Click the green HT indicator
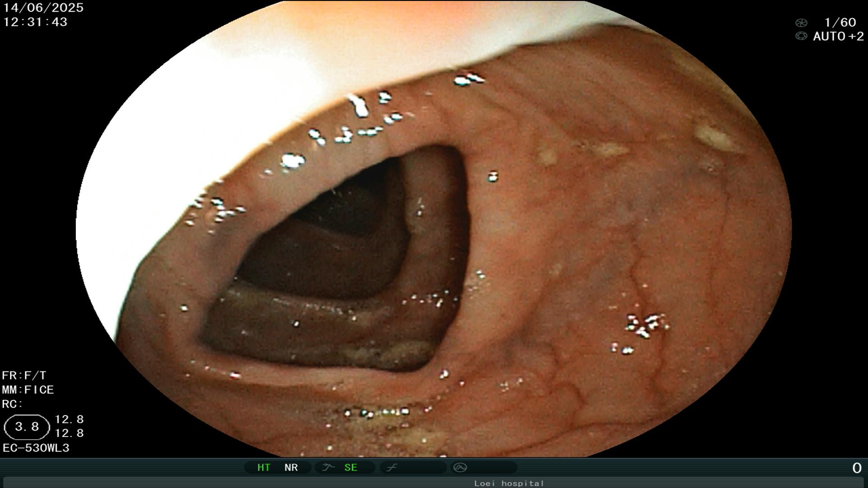The height and width of the screenshot is (488, 868). click(x=264, y=467)
